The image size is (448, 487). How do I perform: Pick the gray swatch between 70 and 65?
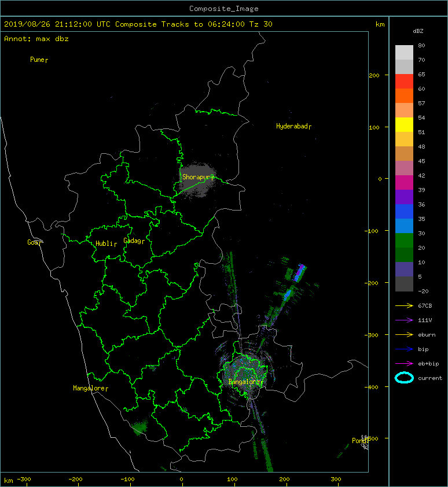coord(404,67)
